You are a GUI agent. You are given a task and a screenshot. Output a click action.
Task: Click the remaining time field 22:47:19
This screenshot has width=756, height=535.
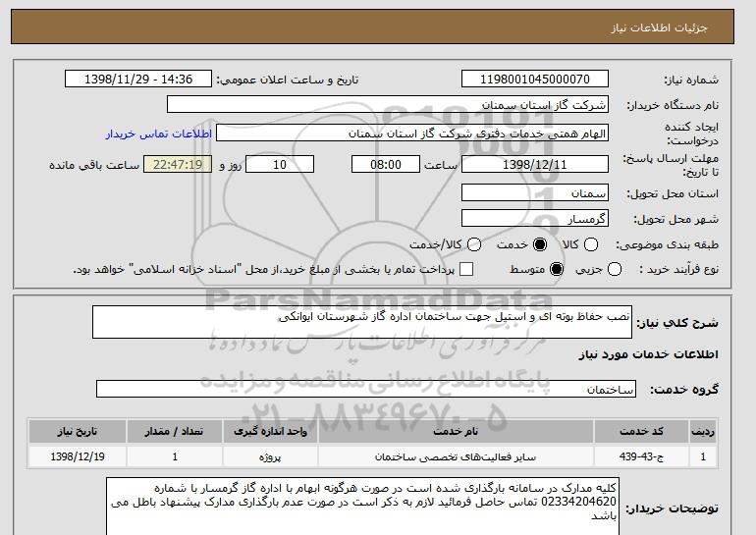point(178,164)
